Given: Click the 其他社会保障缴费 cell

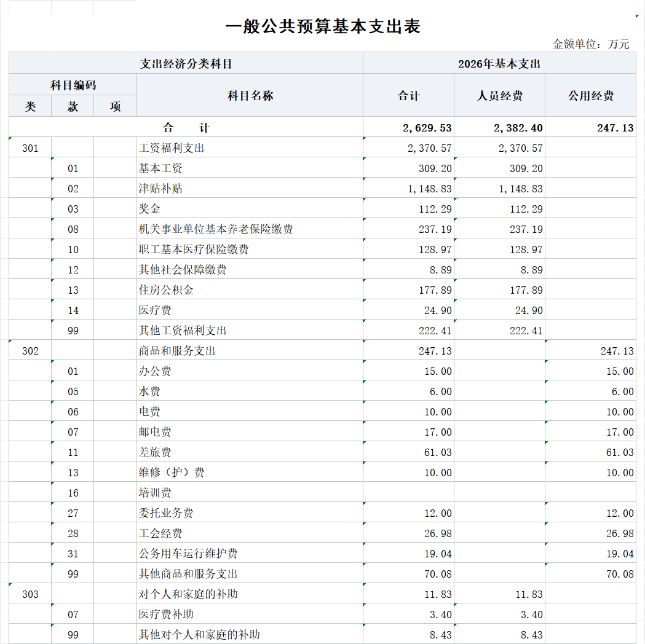Looking at the screenshot, I should (250, 269).
